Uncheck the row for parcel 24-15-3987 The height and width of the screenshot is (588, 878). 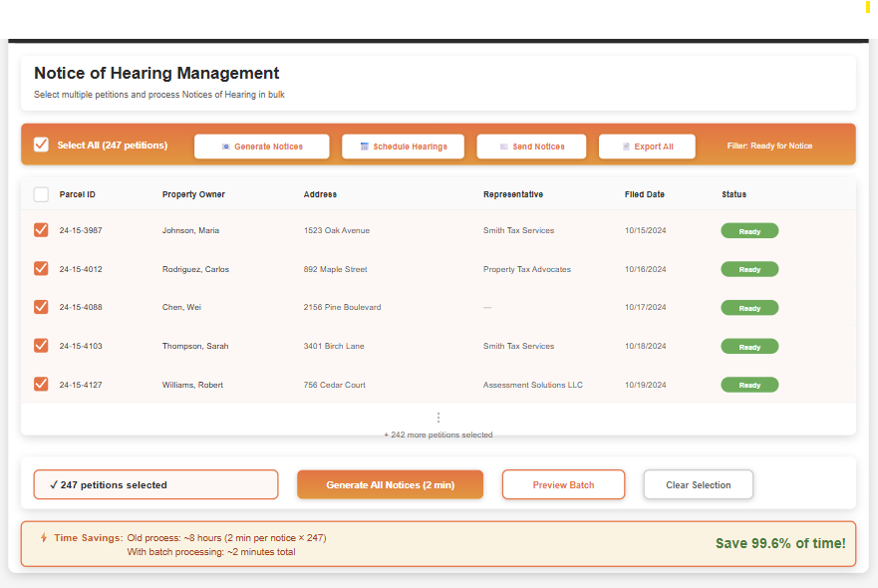41,230
